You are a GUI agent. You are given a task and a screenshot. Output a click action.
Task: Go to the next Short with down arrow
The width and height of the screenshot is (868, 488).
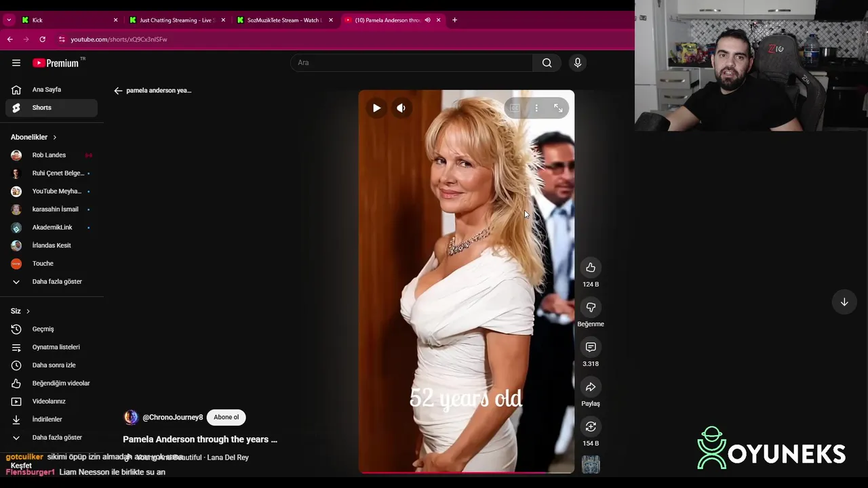[844, 302]
